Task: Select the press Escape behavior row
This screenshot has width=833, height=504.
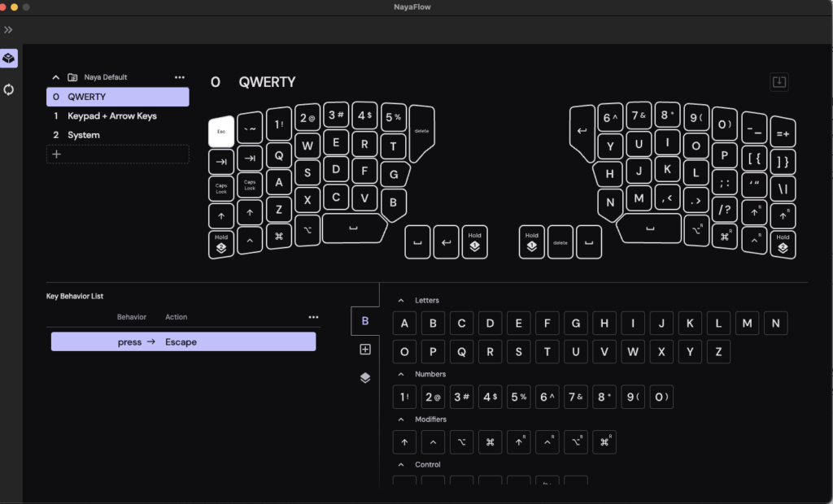Action: pos(183,342)
